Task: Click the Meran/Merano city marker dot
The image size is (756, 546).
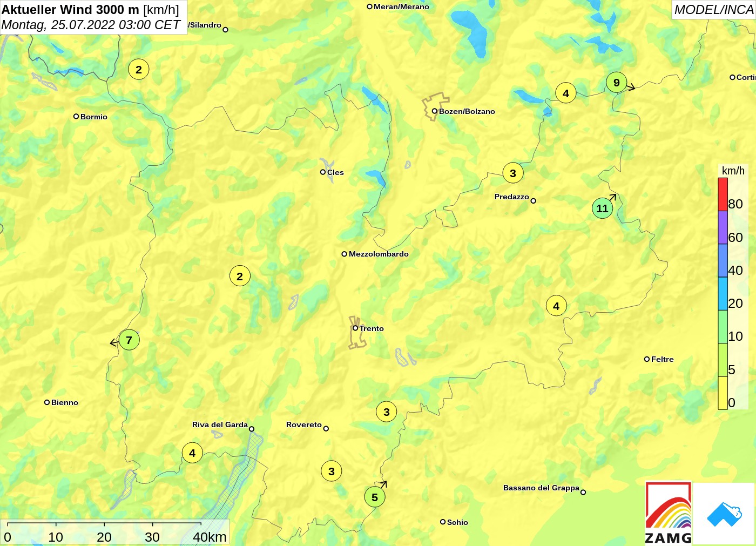Action: point(370,6)
